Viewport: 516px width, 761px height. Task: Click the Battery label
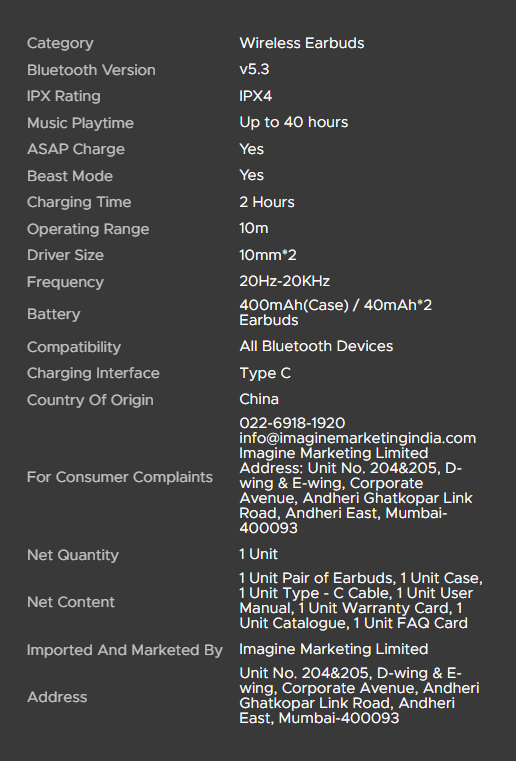point(53,314)
